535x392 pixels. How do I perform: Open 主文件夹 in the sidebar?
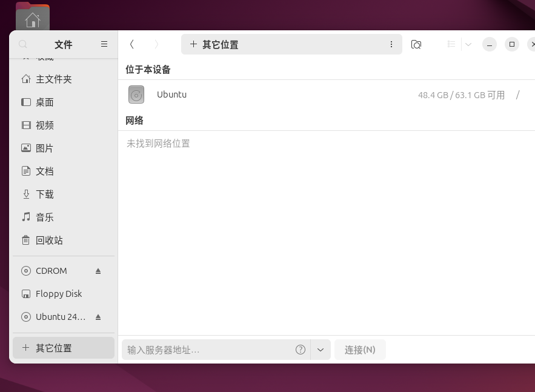tap(64, 79)
